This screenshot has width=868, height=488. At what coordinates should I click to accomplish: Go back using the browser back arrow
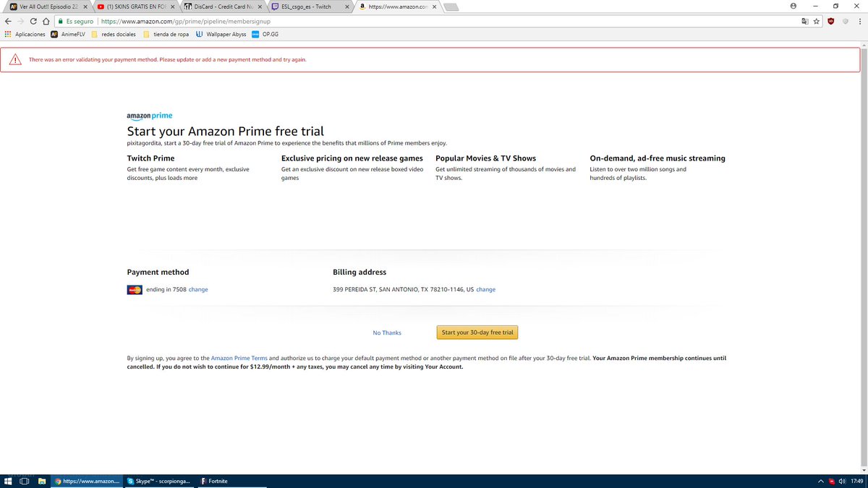[8, 22]
